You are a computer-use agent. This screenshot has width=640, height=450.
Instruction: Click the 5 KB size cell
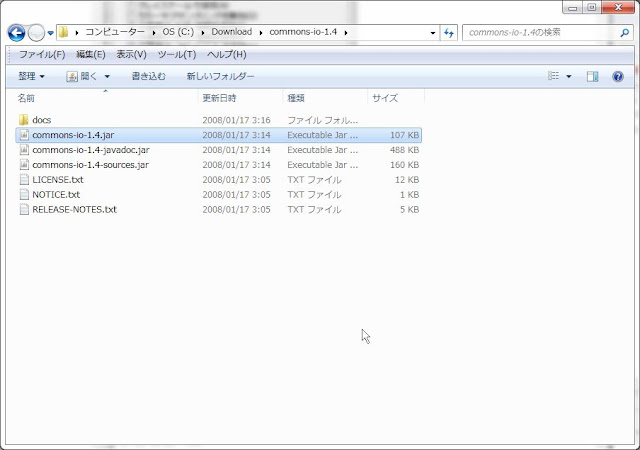click(x=409, y=209)
